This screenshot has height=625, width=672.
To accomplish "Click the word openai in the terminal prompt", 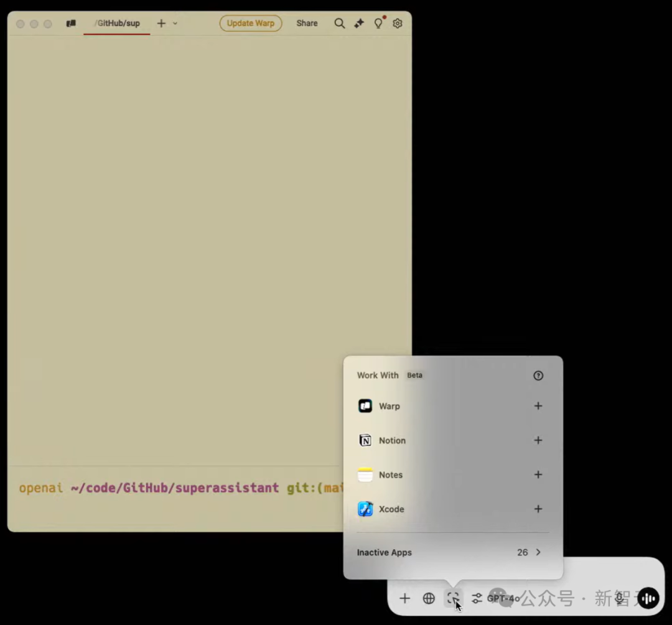I will (40, 488).
